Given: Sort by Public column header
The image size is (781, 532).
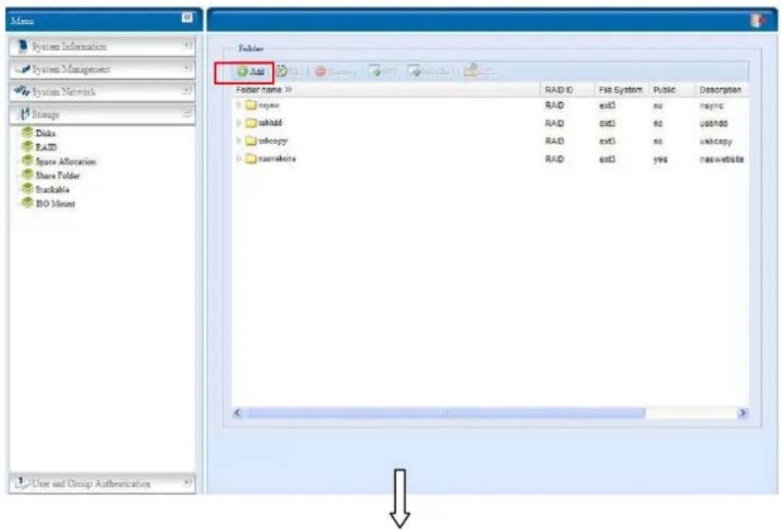Looking at the screenshot, I should pyautogui.click(x=671, y=90).
